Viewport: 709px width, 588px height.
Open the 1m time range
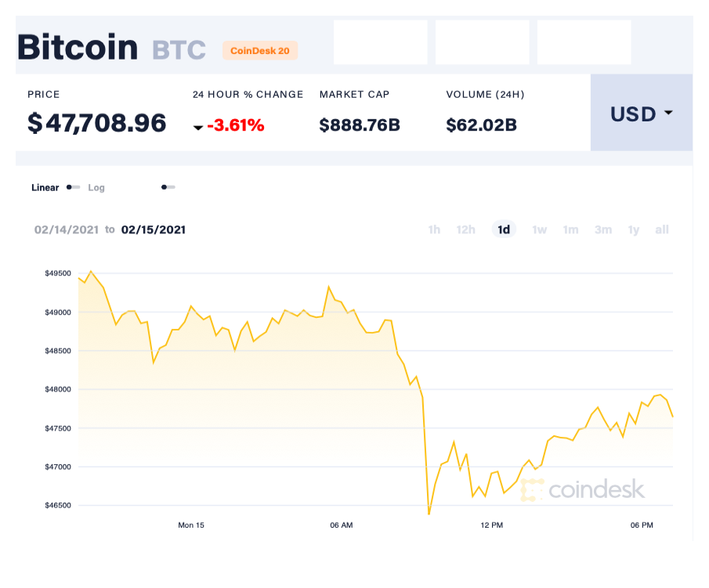[x=570, y=229]
